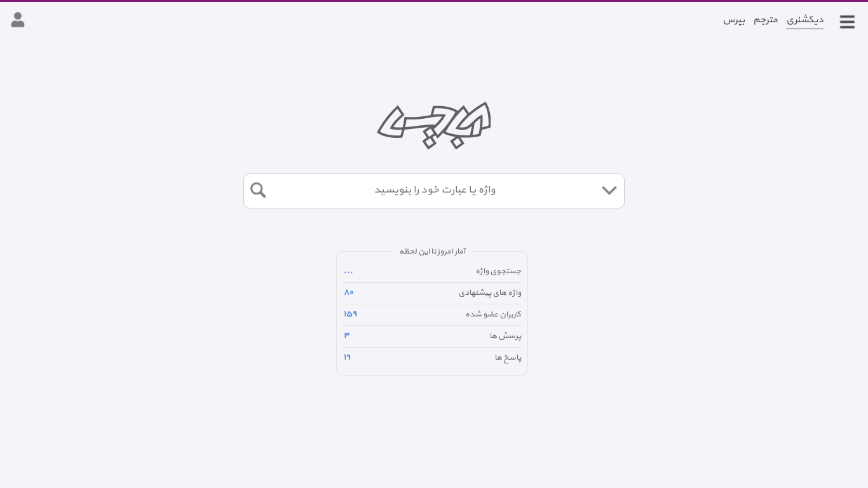Click the user profile icon
Image resolution: width=868 pixels, height=488 pixels.
click(x=18, y=20)
